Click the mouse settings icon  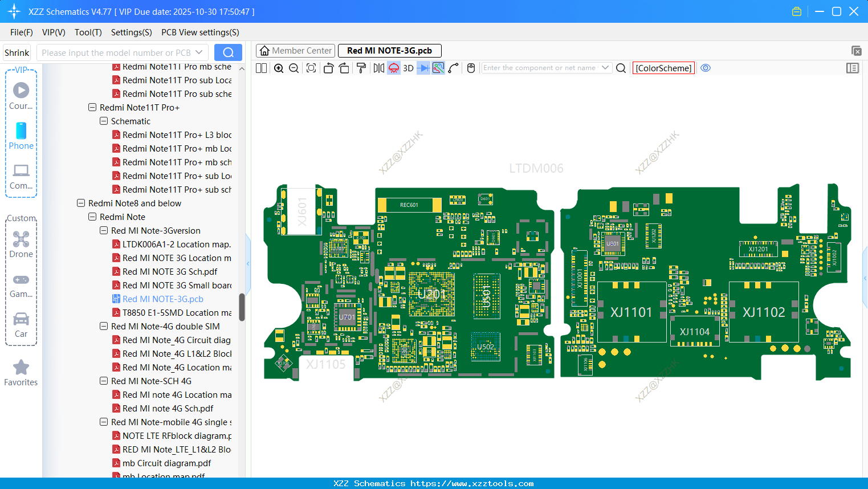click(471, 68)
